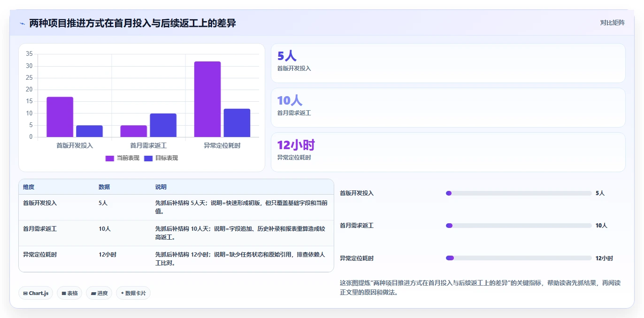Image resolution: width=644 pixels, height=318 pixels.
Task: Click the 数据卡片 chip
Action: (133, 293)
